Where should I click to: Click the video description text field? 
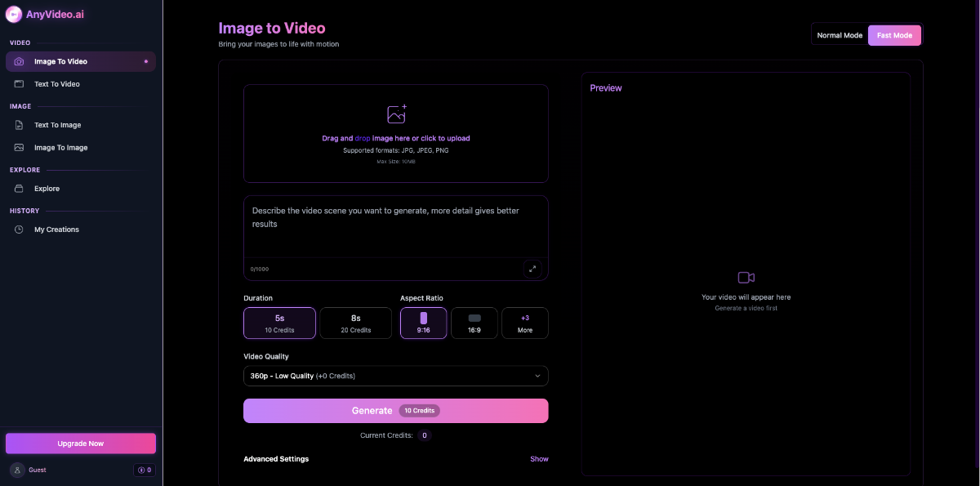point(395,227)
